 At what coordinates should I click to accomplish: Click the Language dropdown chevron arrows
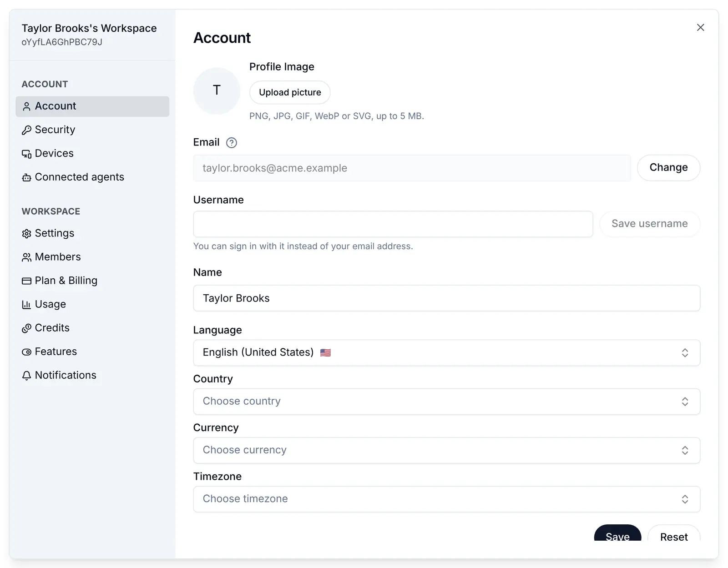click(685, 353)
